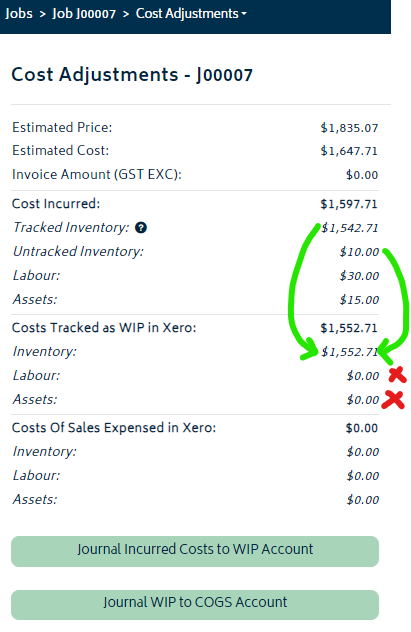Click the dropdown caret after Cost Adjustments
Screen dimensions: 411x632
244,14
